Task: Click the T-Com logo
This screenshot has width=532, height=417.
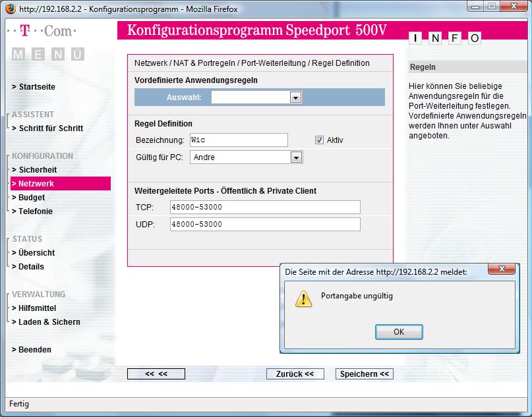Action: (42, 31)
